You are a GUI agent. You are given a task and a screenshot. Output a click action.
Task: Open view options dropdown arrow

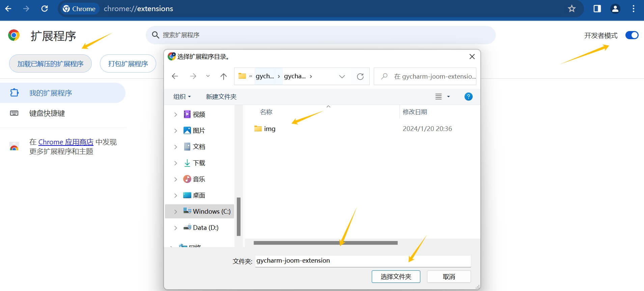pyautogui.click(x=448, y=97)
